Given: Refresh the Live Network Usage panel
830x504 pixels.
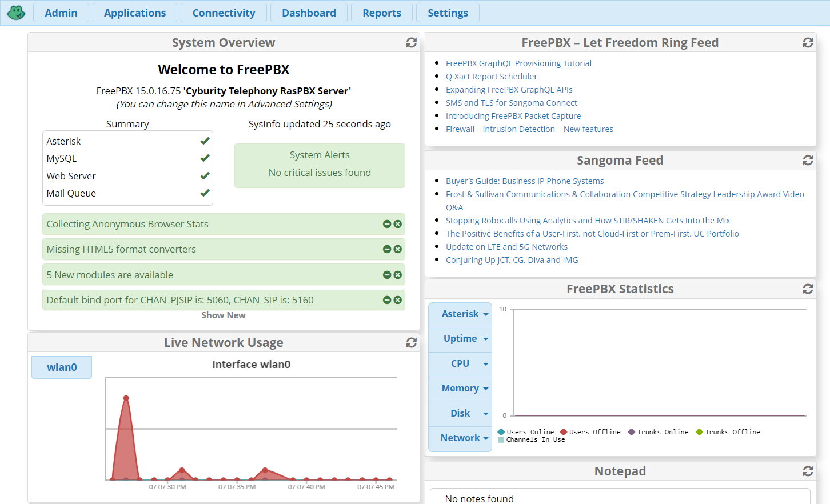Looking at the screenshot, I should point(411,342).
